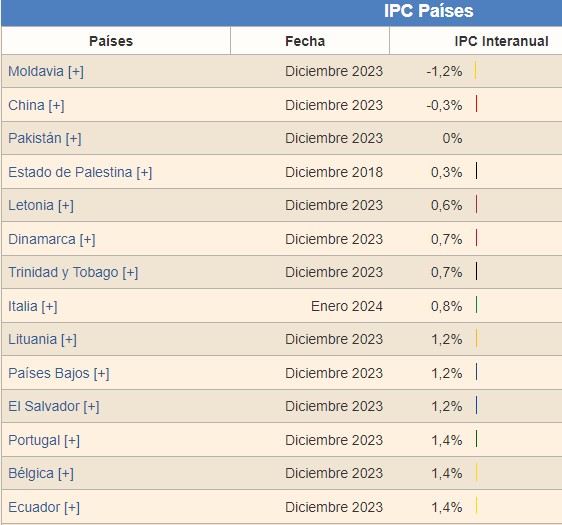Sort by the IPC Interanual column header
562x525 pixels.
tap(501, 41)
